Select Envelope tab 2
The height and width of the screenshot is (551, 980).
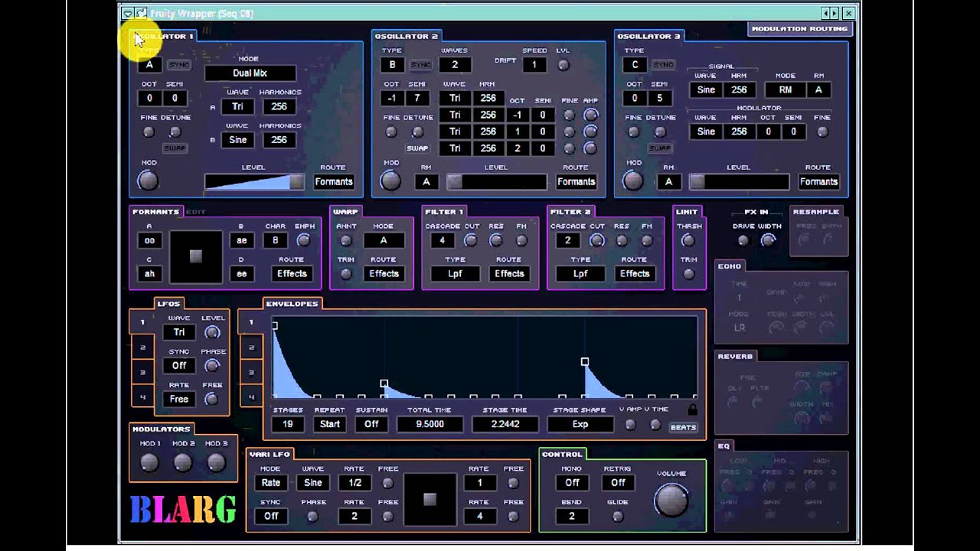[251, 347]
